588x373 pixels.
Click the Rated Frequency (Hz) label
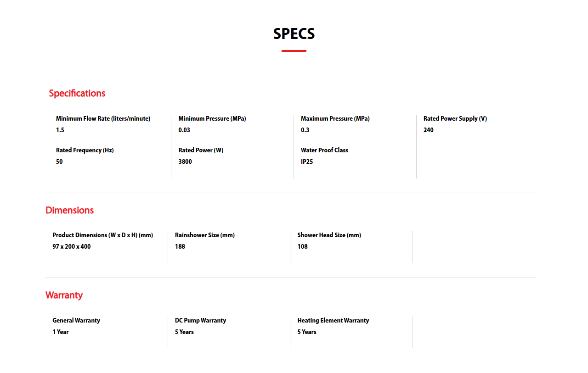tap(85, 150)
